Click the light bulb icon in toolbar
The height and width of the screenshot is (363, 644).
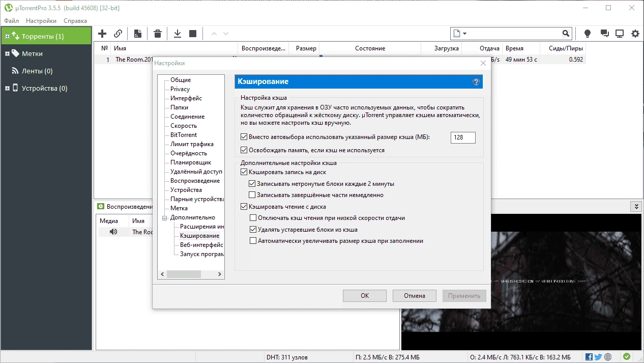click(588, 34)
